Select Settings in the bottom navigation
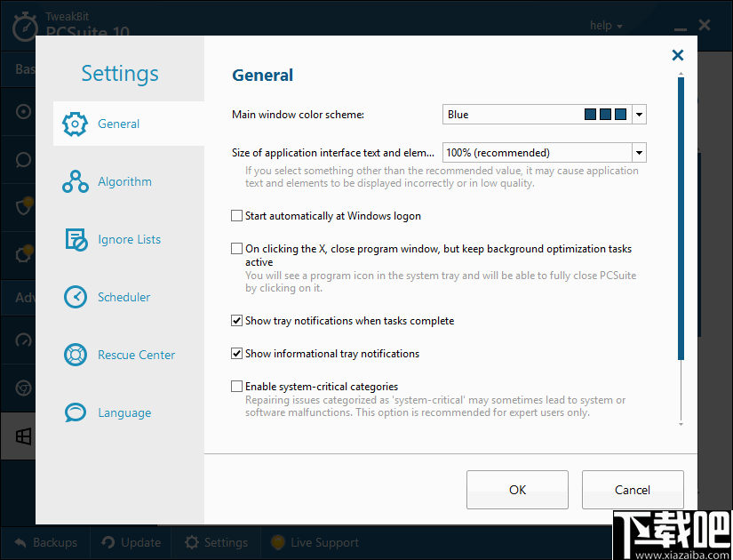 (216, 542)
